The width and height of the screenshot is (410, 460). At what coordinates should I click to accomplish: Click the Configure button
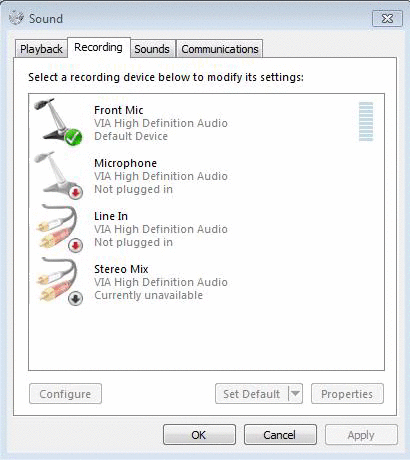pos(65,394)
